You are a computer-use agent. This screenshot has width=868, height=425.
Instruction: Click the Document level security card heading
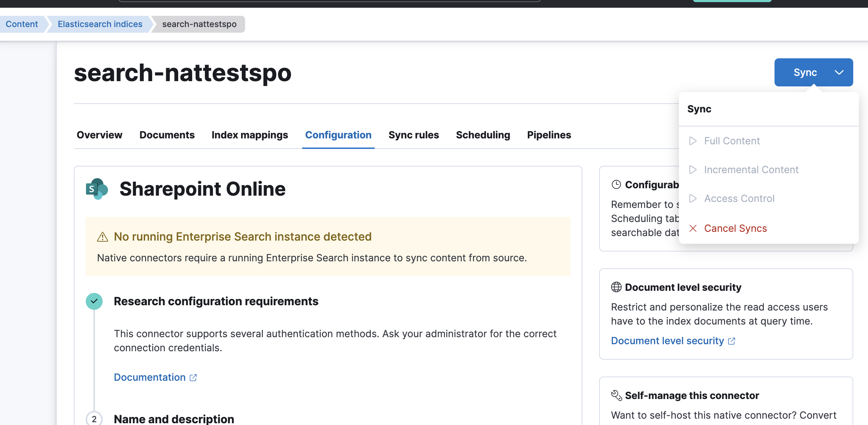tap(683, 287)
